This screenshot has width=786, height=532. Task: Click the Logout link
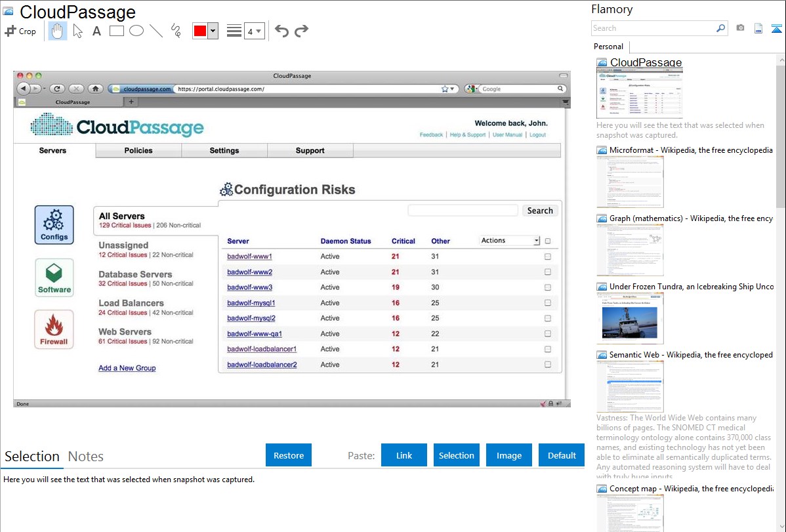pyautogui.click(x=537, y=134)
